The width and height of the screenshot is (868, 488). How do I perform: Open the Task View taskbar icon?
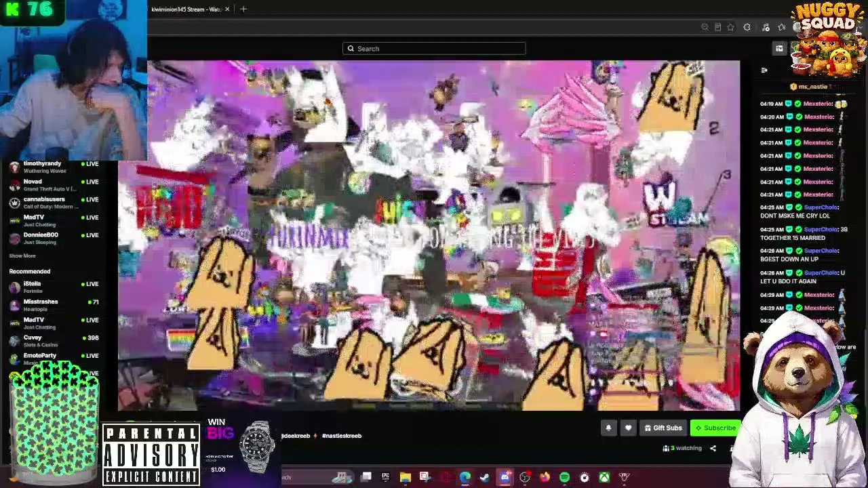point(366,477)
